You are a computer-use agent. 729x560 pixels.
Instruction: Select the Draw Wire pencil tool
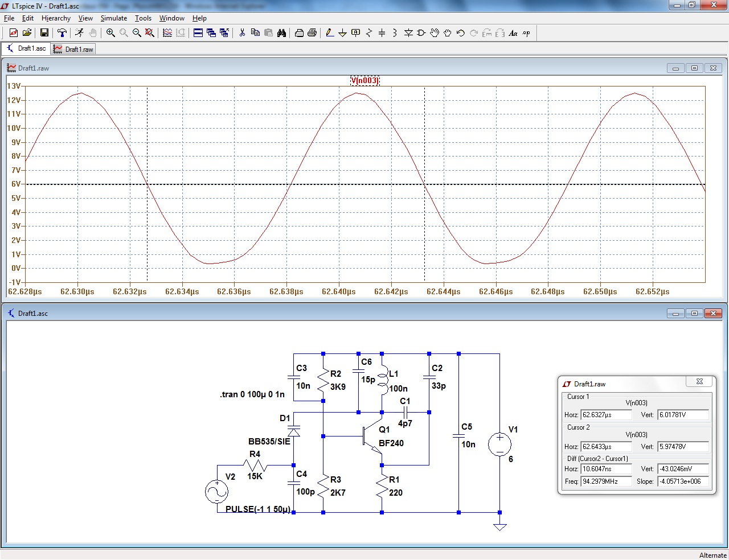(x=330, y=33)
